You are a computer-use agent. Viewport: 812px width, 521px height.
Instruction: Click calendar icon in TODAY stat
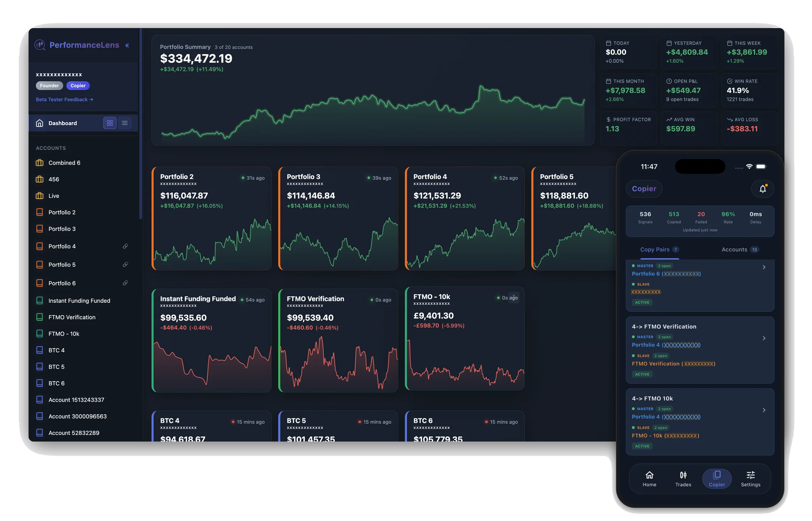click(x=608, y=43)
